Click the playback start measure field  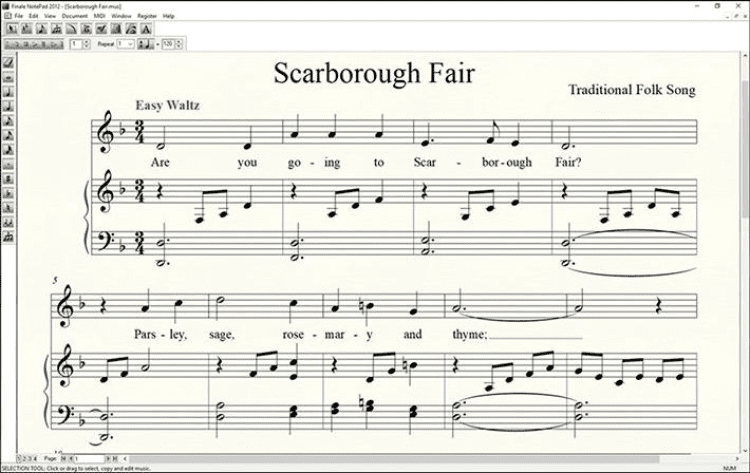[x=77, y=44]
